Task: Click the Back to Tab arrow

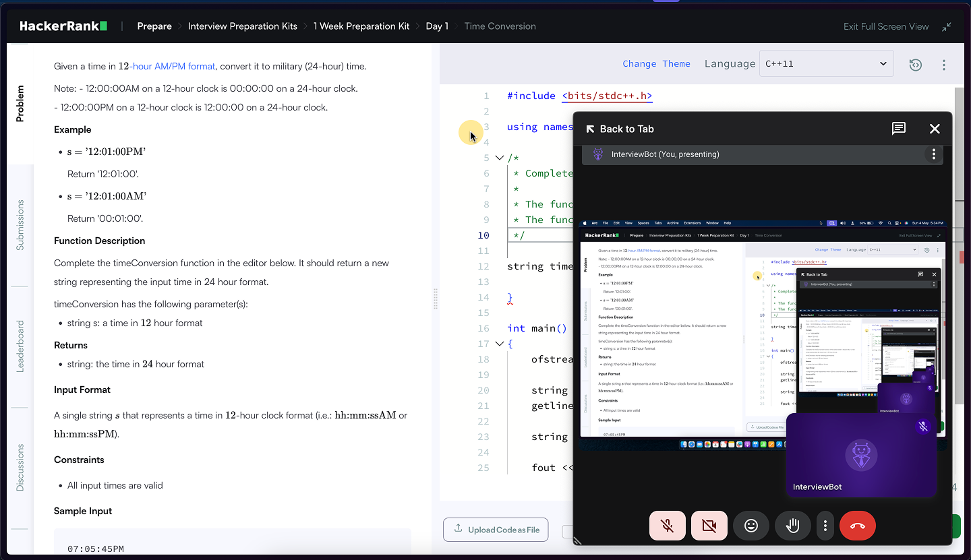Action: pyautogui.click(x=590, y=129)
